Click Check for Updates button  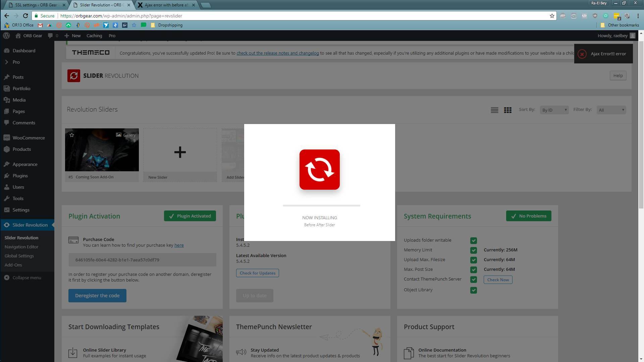tap(258, 273)
